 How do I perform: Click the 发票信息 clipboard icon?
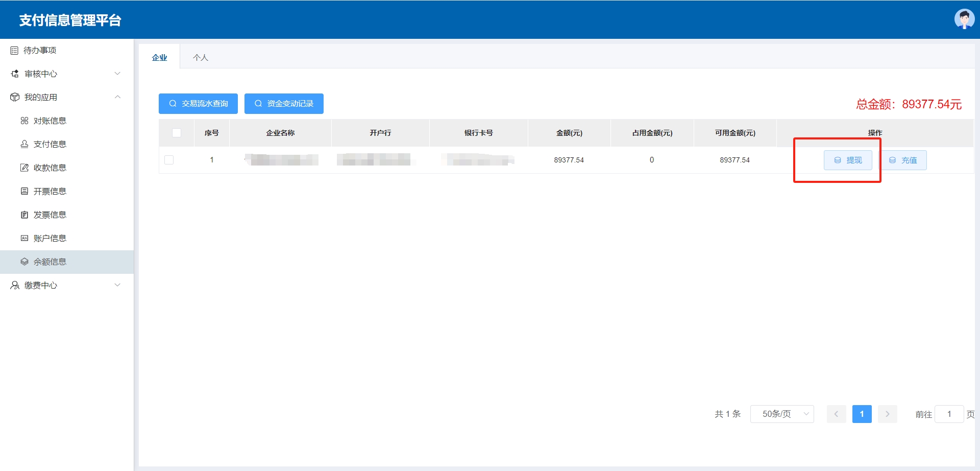[x=24, y=215]
